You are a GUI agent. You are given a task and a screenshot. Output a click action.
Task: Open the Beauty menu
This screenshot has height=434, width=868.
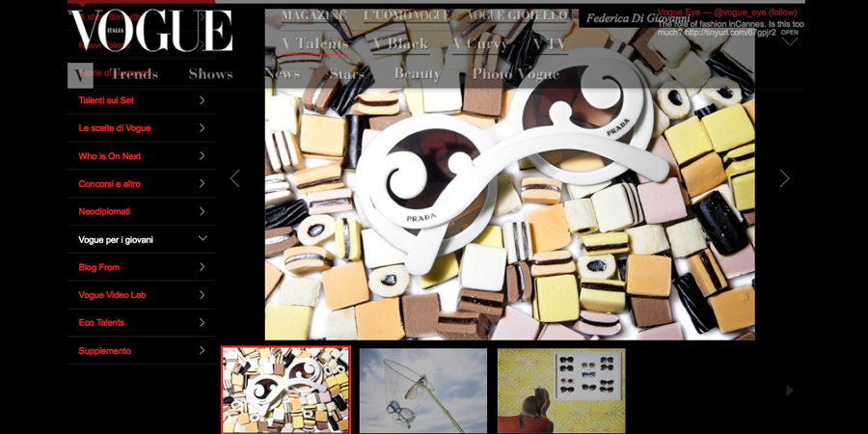click(418, 74)
